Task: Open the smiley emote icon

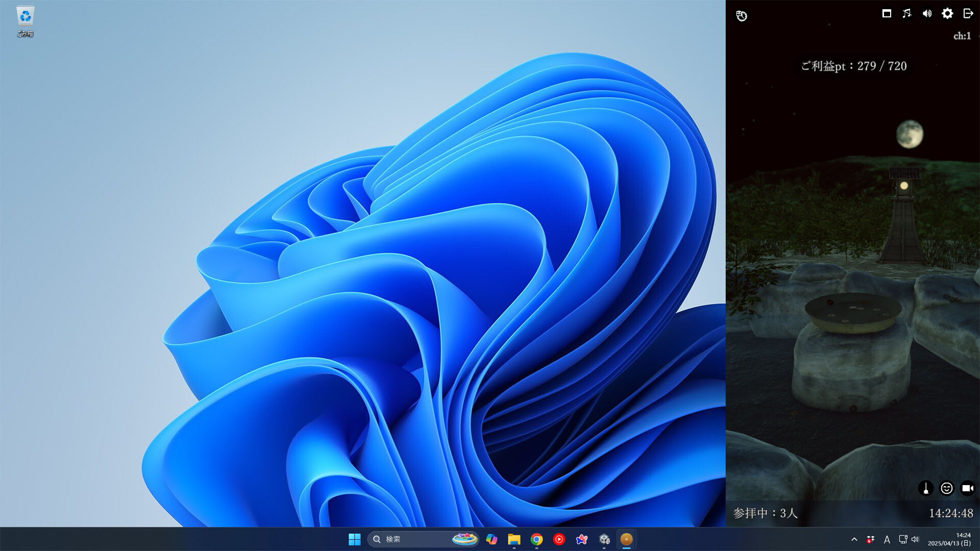Action: pyautogui.click(x=946, y=488)
